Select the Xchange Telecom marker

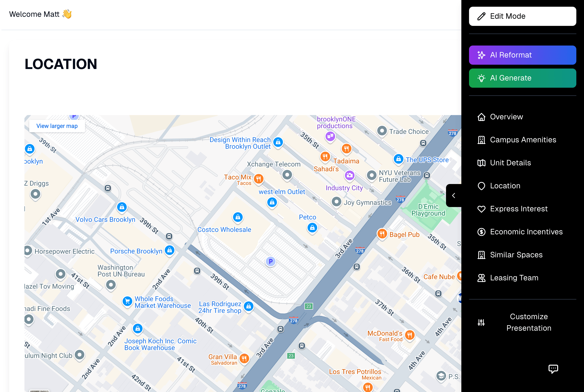click(x=287, y=175)
